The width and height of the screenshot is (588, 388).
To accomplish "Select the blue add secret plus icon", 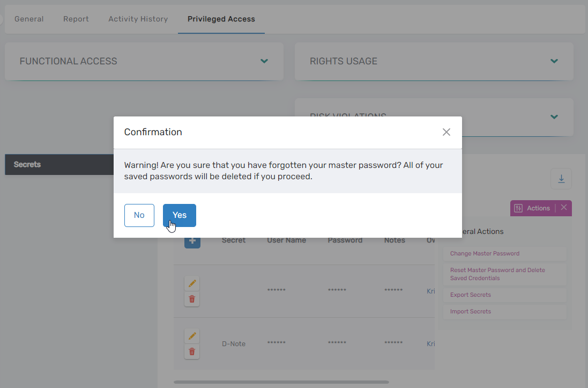I will coord(192,240).
